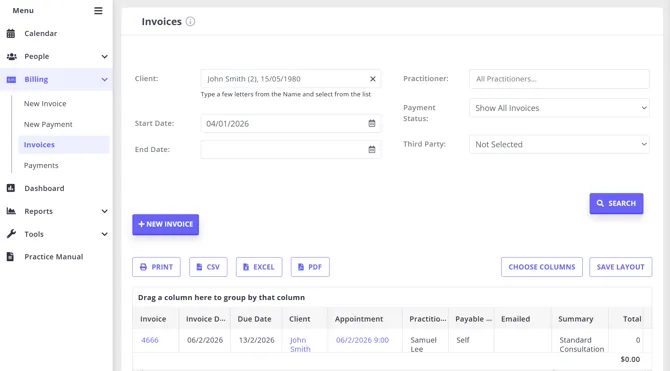
Task: Export invoices with the PDF button
Action: (310, 267)
